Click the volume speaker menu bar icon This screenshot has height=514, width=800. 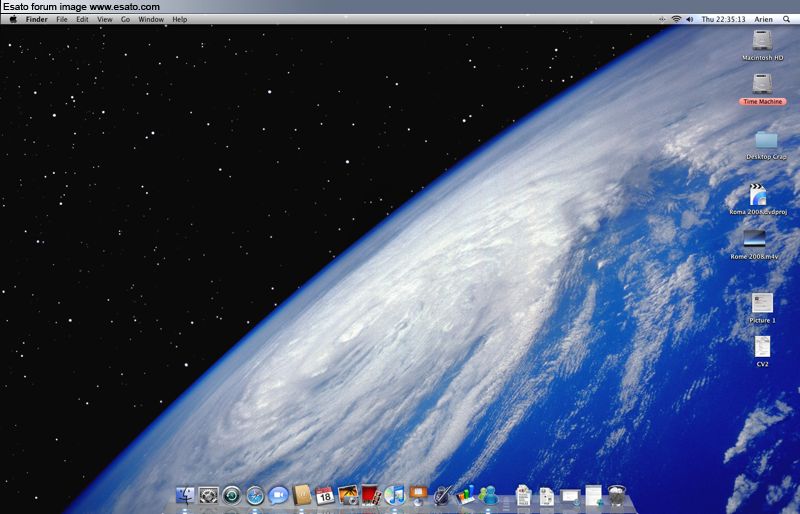(690, 19)
